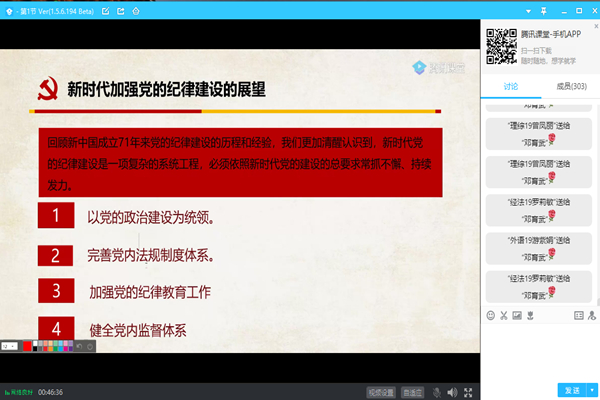The height and width of the screenshot is (400, 600).
Task: Open the emoji picker in chat
Action: tap(490, 316)
